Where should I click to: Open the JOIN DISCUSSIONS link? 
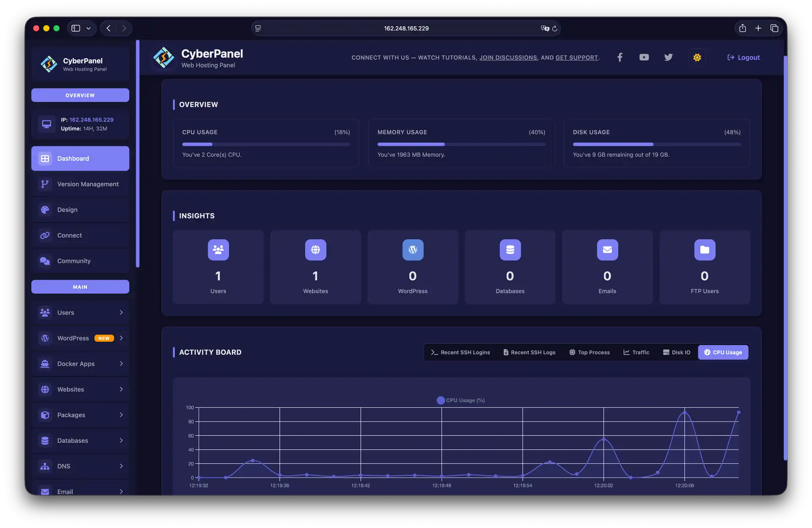(x=508, y=58)
